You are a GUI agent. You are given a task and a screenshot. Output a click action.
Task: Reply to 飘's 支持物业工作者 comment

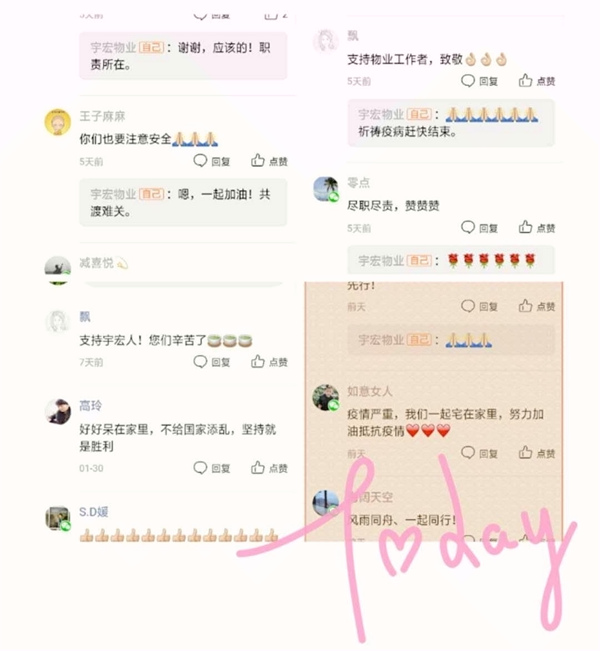[x=480, y=81]
